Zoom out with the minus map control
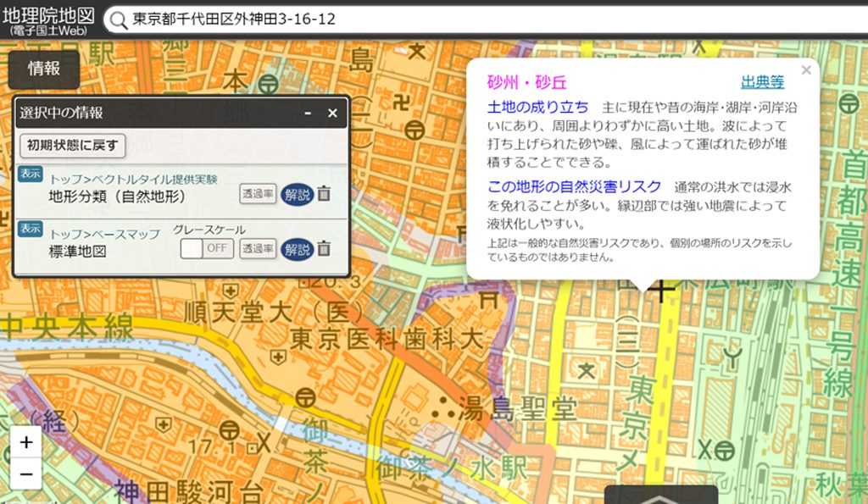Image resolution: width=868 pixels, height=504 pixels. coord(26,474)
